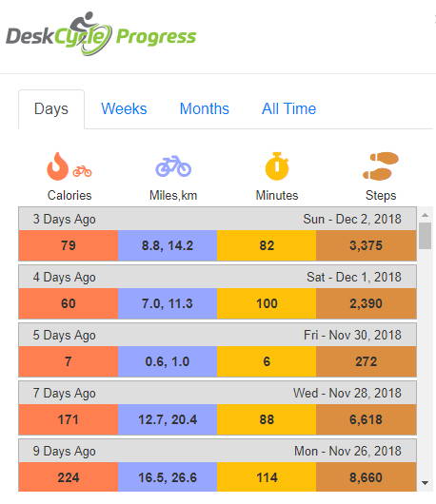Click the blue bicycle Miles icon
Viewport: 436px width, 504px height.
click(173, 166)
